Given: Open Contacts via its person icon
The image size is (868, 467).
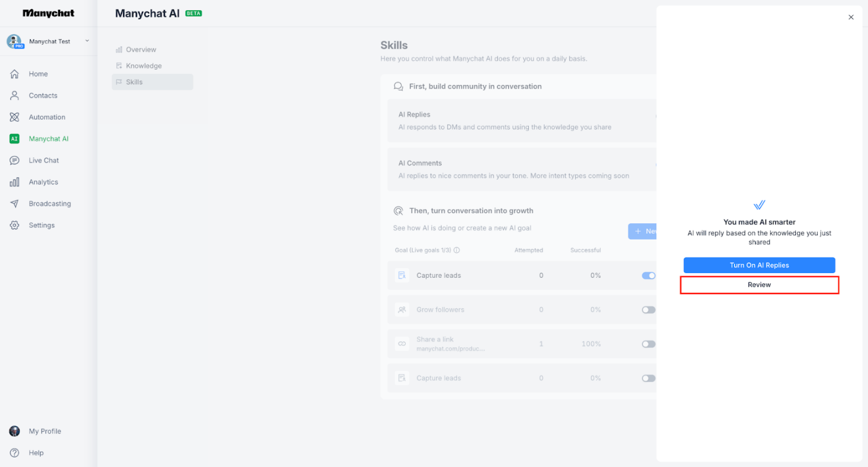Looking at the screenshot, I should (15, 96).
